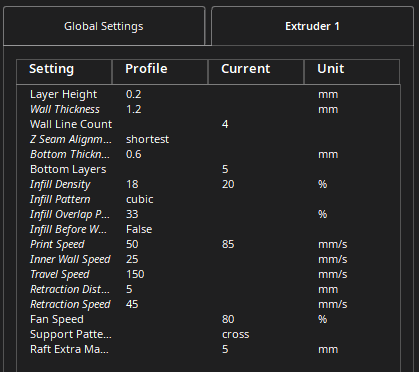Select the Infill Pattern setting
Screen dimensions: 419x372
(x=208, y=199)
